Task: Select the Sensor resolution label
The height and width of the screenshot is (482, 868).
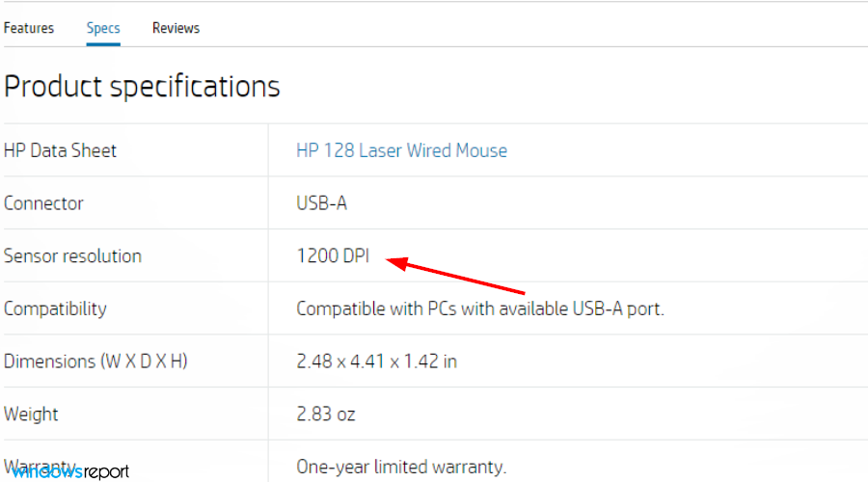Action: coord(72,255)
